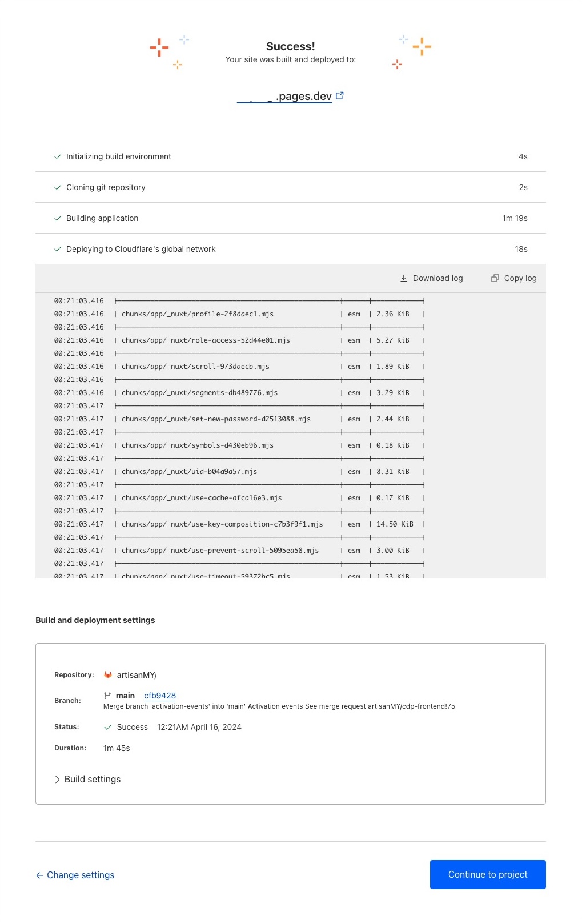Open the cfb9428 commit link
This screenshot has width=582, height=924.
click(160, 696)
